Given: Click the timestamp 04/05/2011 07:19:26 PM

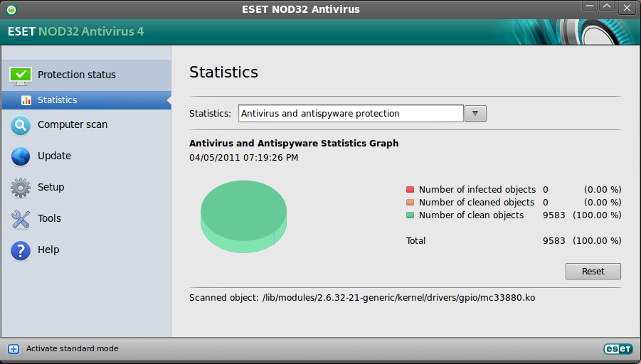Looking at the screenshot, I should [x=243, y=158].
